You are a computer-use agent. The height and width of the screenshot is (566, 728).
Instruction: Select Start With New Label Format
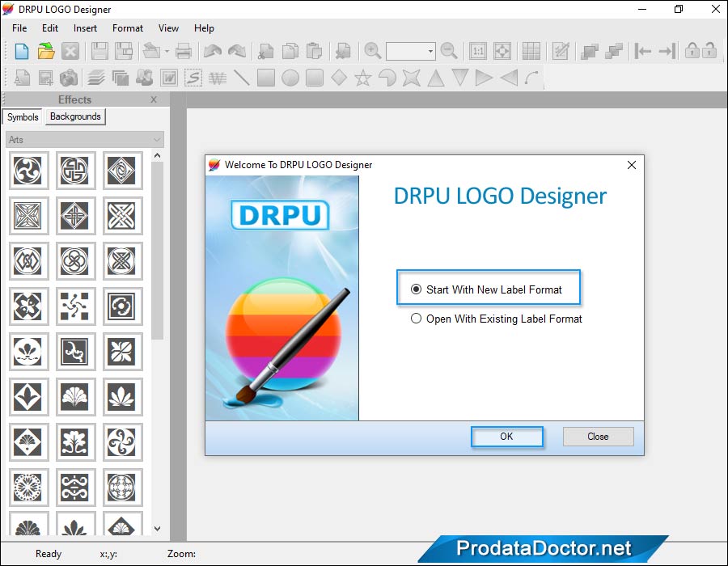(487, 289)
